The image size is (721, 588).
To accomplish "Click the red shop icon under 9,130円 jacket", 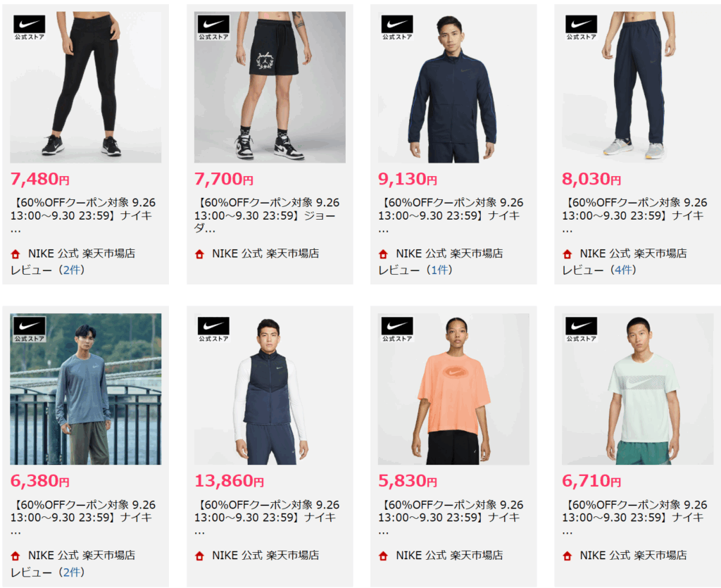I will [x=383, y=254].
